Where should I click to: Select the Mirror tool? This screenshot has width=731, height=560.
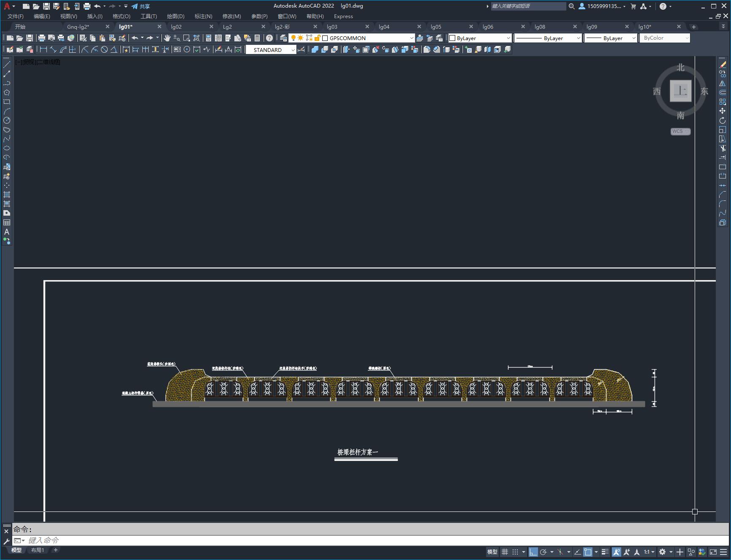click(723, 83)
